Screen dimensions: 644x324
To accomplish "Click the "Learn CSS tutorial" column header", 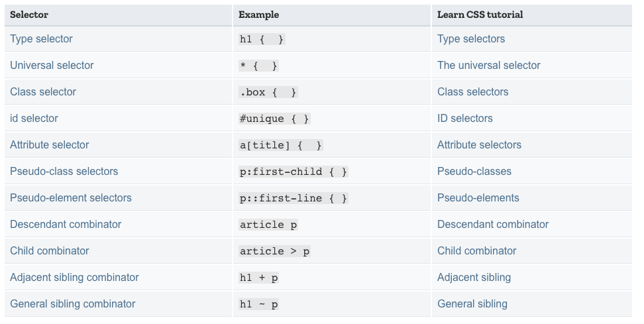I will (480, 15).
